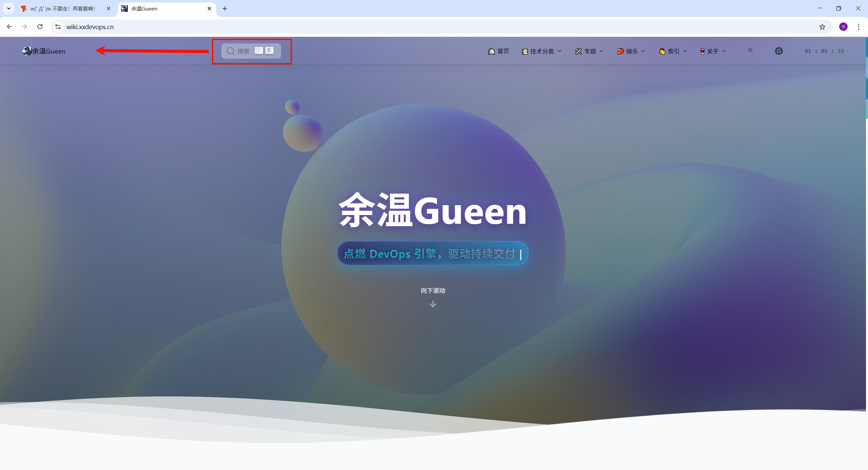Click the Gitee logo icon in navbar

[779, 51]
